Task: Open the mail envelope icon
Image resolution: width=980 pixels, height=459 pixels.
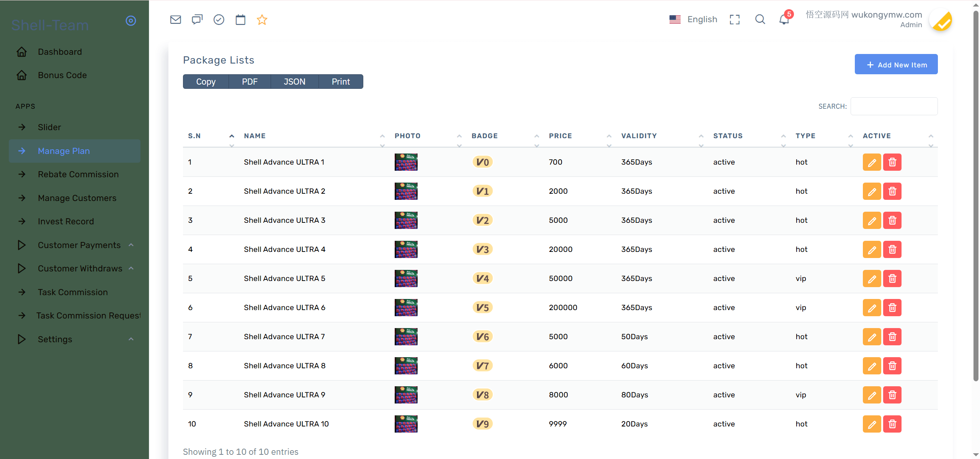Action: (175, 20)
